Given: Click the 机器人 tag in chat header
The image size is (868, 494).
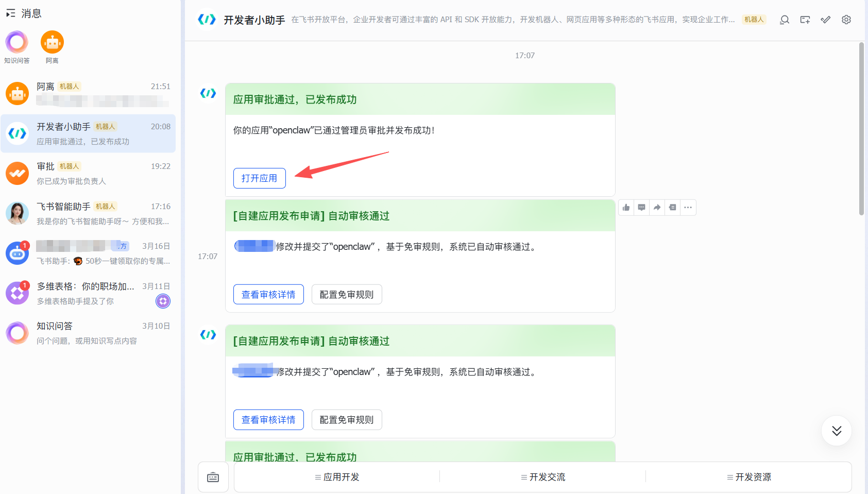Looking at the screenshot, I should pyautogui.click(x=754, y=20).
